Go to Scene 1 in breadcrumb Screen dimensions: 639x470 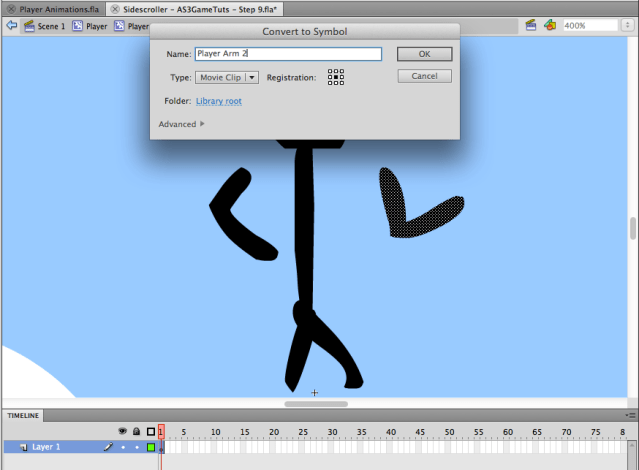point(44,26)
